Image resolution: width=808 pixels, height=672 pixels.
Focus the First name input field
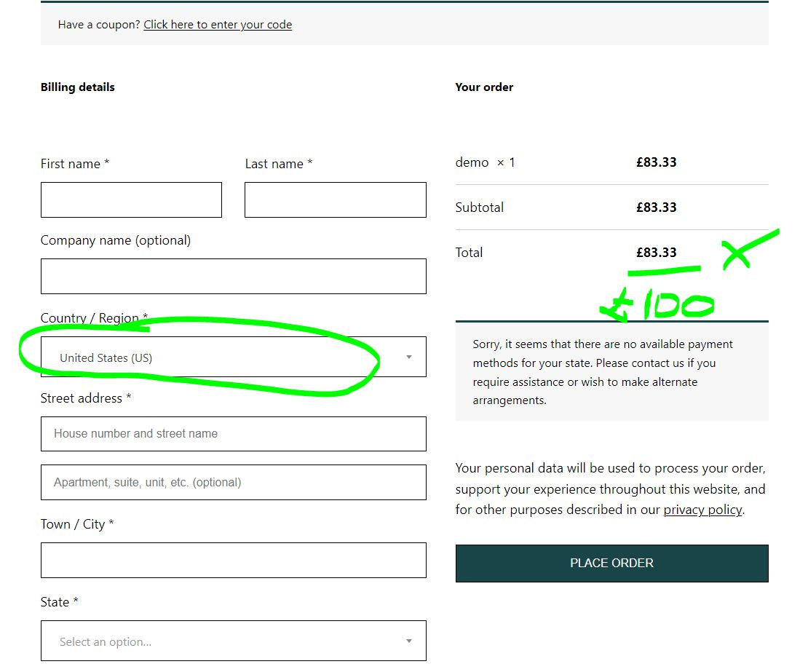pos(131,200)
